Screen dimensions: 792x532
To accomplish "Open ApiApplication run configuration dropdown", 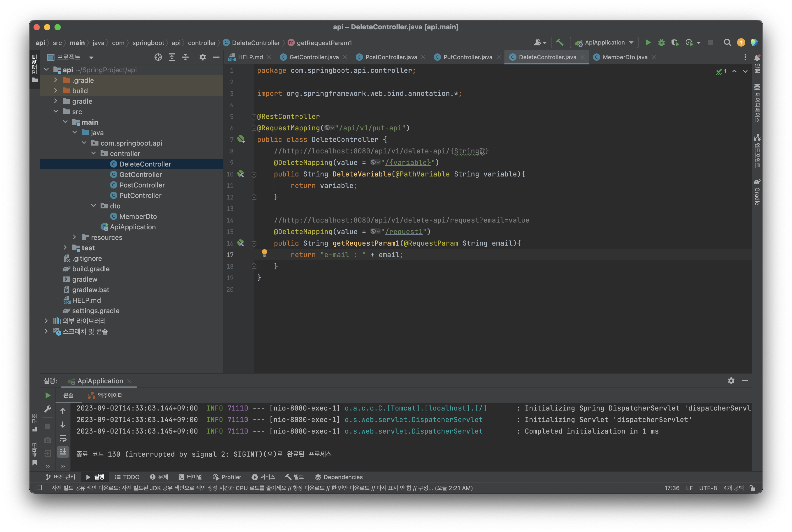I will [x=604, y=43].
